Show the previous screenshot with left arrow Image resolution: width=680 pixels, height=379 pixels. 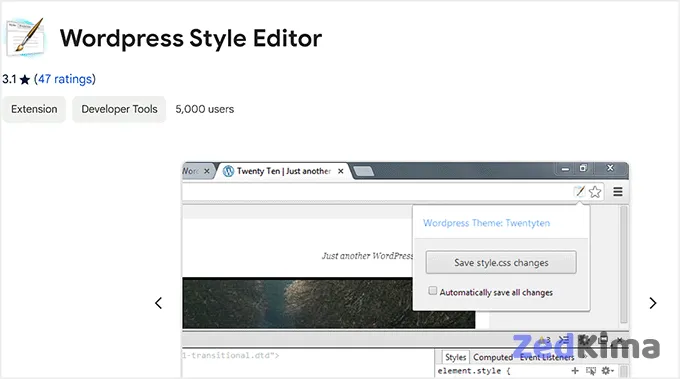point(158,303)
